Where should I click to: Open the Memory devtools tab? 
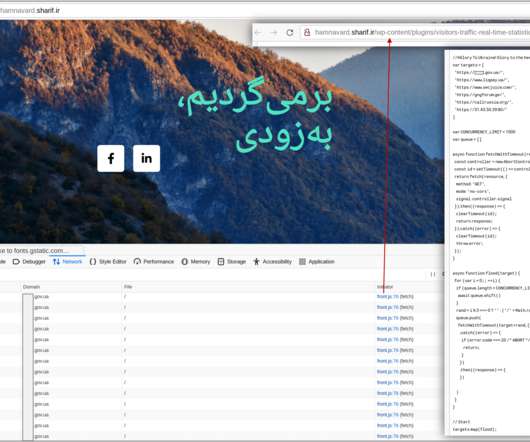point(196,262)
